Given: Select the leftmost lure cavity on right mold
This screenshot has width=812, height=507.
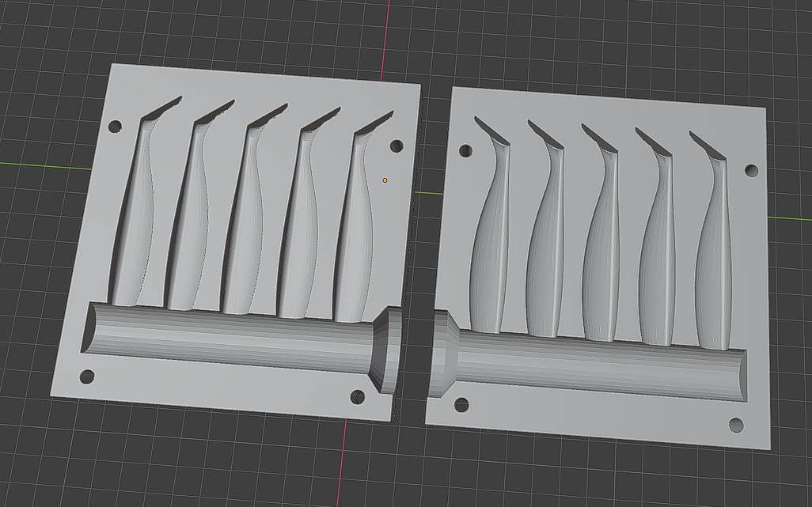Looking at the screenshot, I should pyautogui.click(x=490, y=228).
